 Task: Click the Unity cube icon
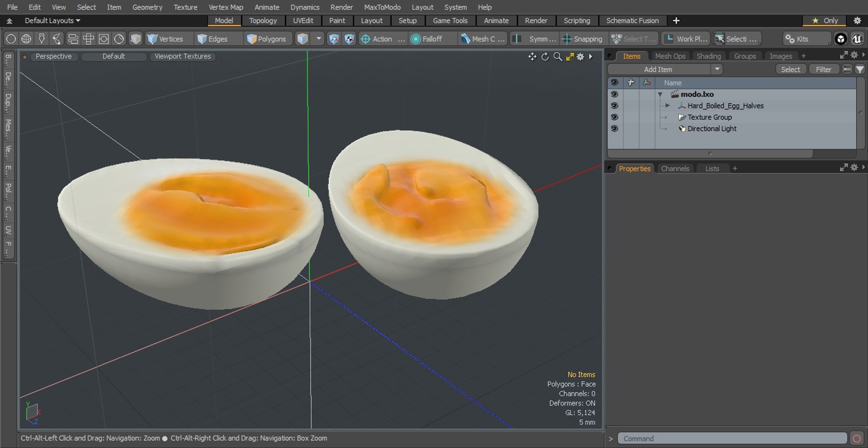[840, 39]
